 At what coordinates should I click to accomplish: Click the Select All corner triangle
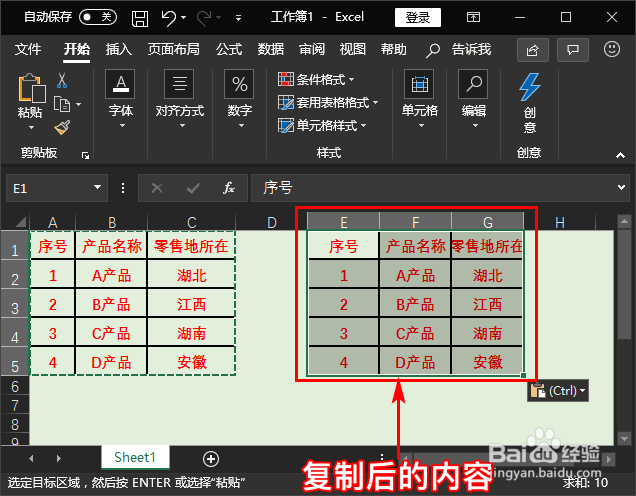pyautogui.click(x=20, y=222)
